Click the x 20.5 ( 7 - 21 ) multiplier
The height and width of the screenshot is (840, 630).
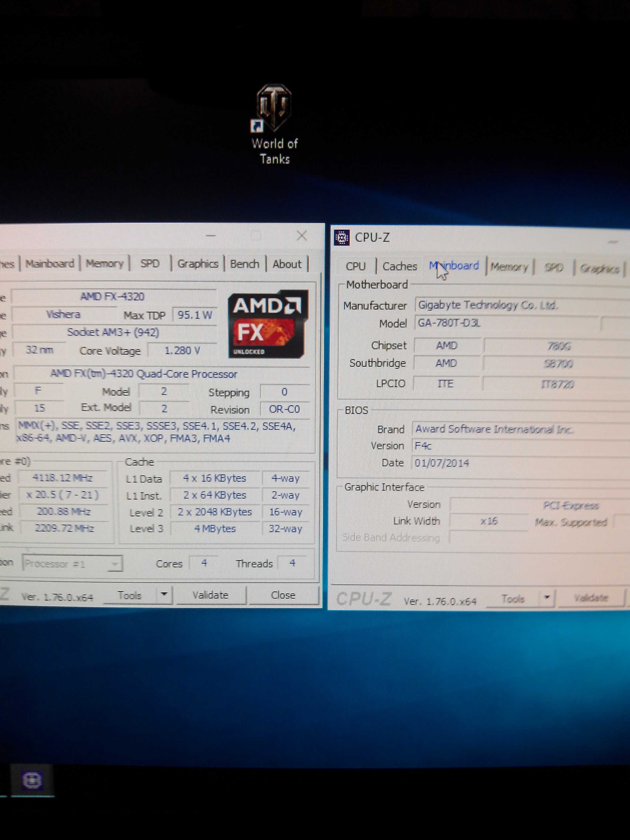tap(63, 495)
